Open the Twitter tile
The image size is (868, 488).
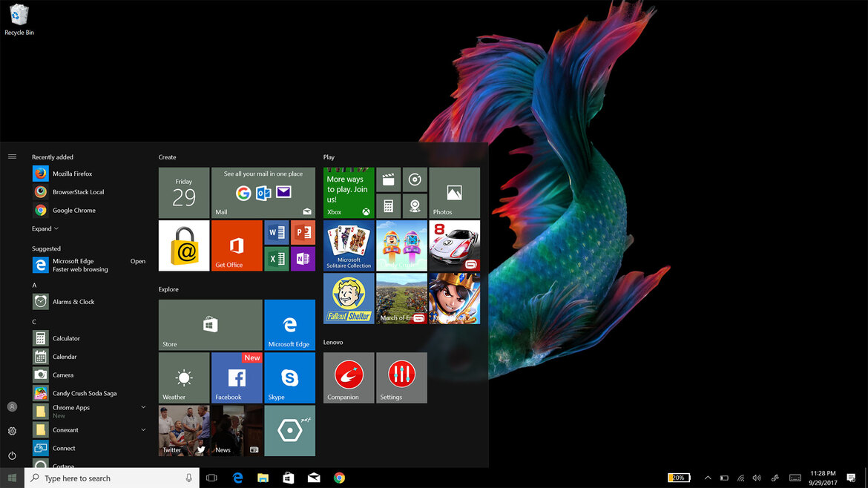point(184,430)
